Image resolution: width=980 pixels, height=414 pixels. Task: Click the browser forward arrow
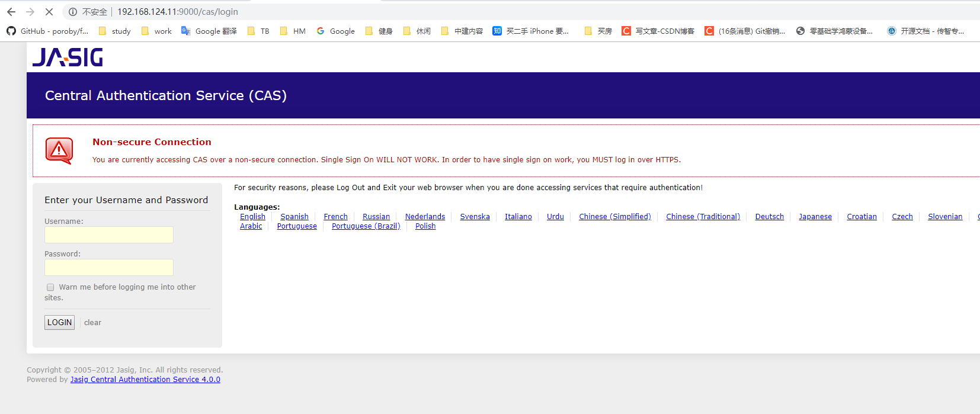point(30,12)
